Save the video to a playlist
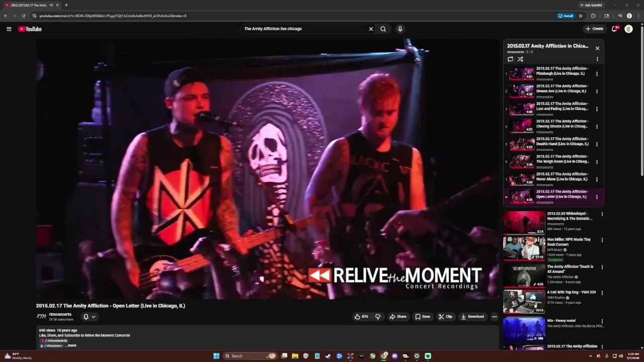The height and width of the screenshot is (362, 644). pyautogui.click(x=423, y=317)
